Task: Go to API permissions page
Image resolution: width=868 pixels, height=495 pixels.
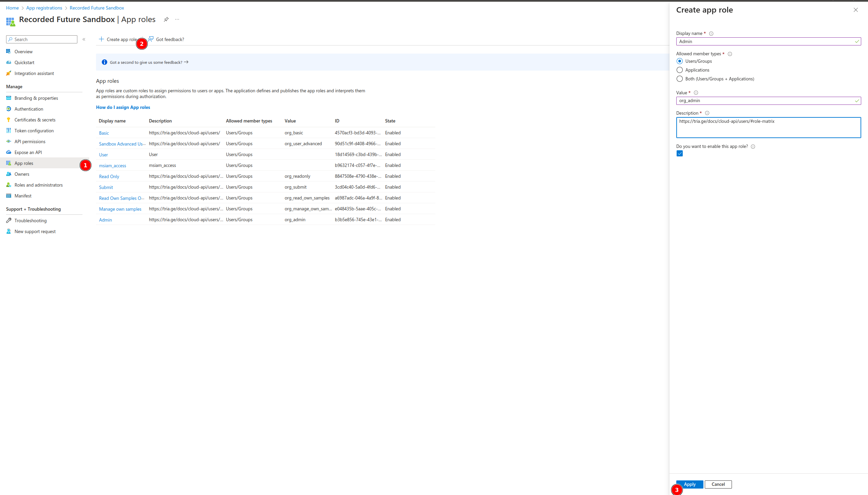Action: click(30, 142)
